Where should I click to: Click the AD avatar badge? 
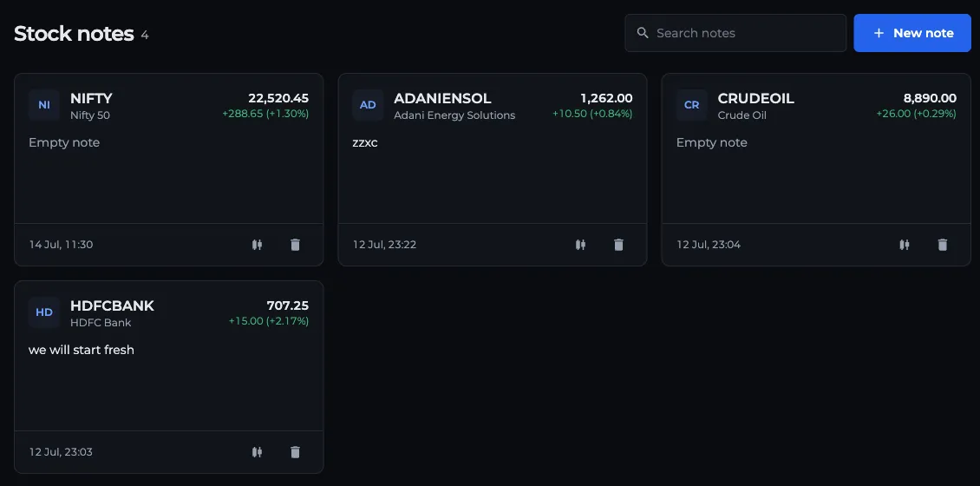pos(368,105)
